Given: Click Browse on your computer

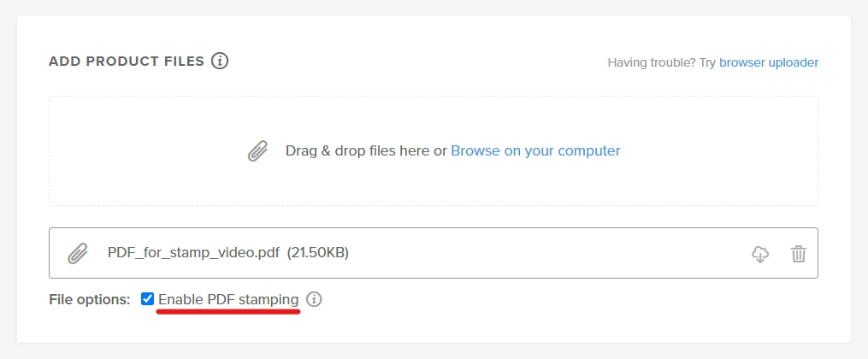Looking at the screenshot, I should pyautogui.click(x=535, y=150).
